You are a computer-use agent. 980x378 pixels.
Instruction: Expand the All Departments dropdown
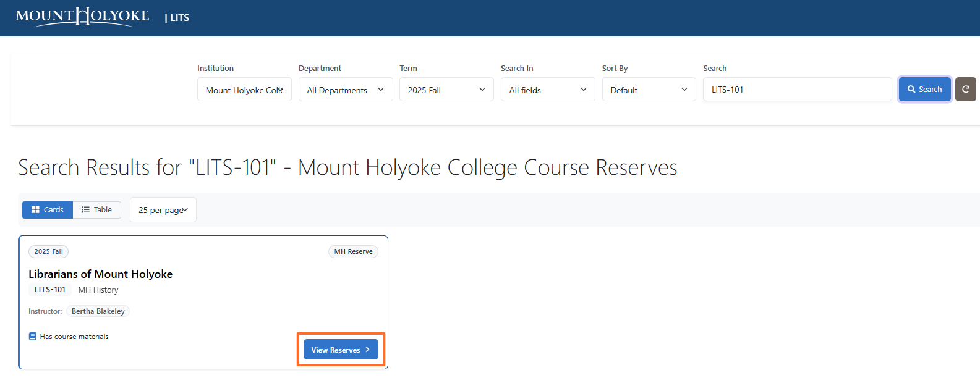point(346,90)
